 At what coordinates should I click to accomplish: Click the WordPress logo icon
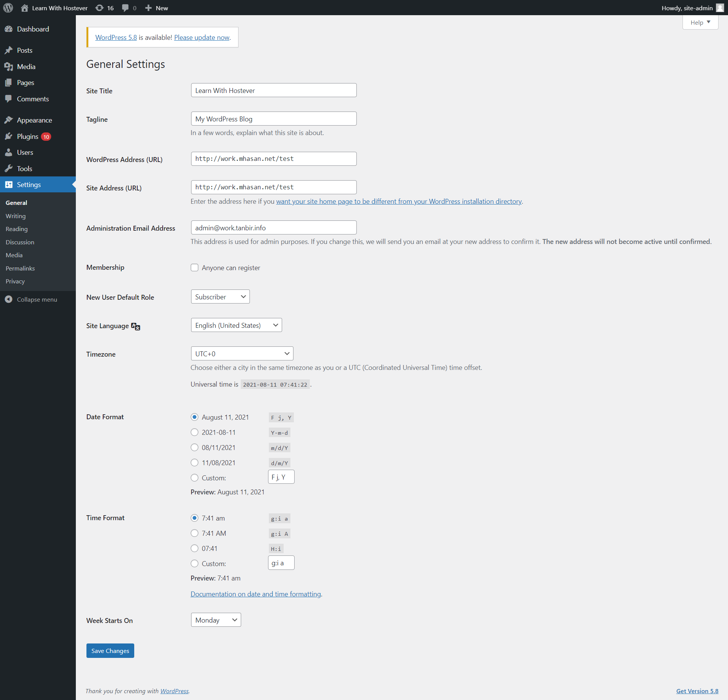click(8, 8)
